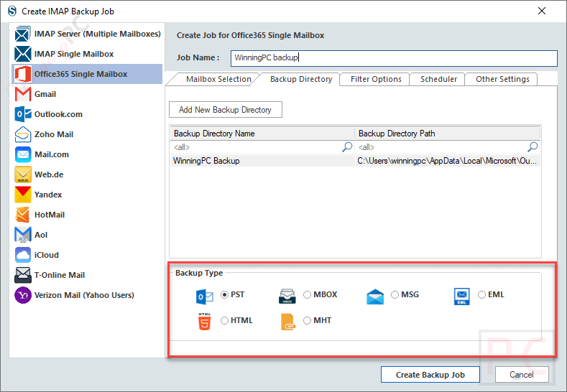The image size is (567, 392).
Task: Open the Other Settings tab
Action: click(502, 79)
